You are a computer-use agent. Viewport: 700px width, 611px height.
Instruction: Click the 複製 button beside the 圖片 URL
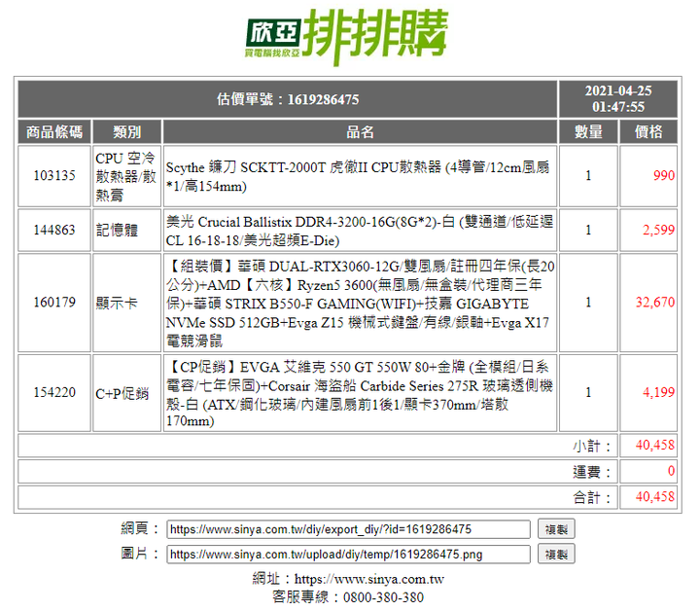click(x=556, y=555)
